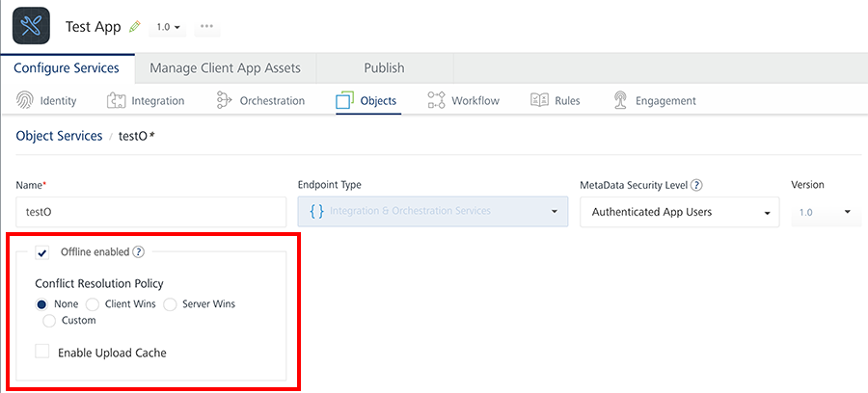Click the Orchestration services icon
The width and height of the screenshot is (868, 393).
click(224, 100)
